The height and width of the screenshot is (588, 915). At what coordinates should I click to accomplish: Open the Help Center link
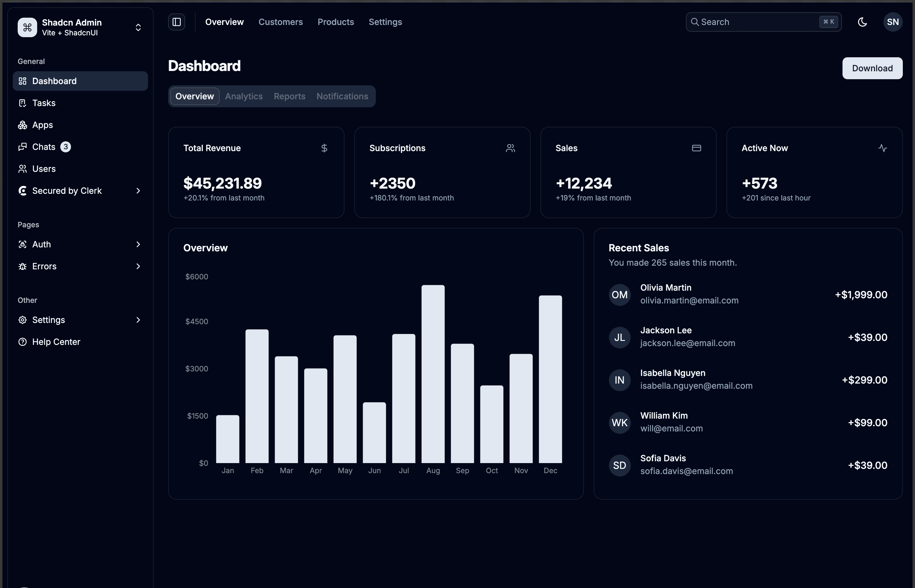point(80,342)
